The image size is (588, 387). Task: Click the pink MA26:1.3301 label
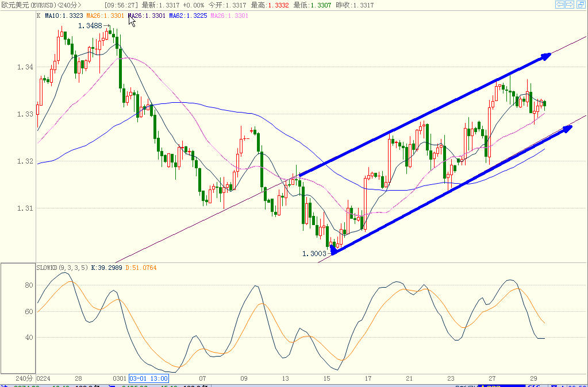tap(229, 16)
